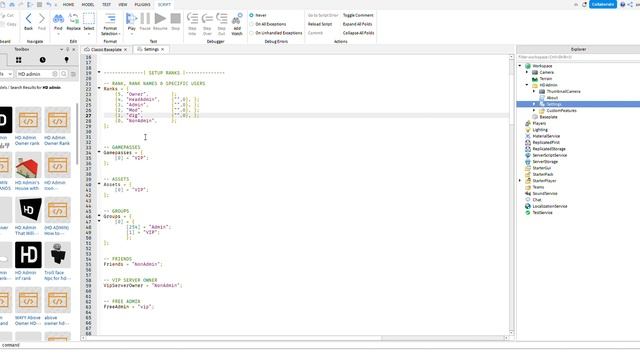The height and width of the screenshot is (360, 640).
Task: Open the Toolbox filter options icon
Action: tap(73, 74)
